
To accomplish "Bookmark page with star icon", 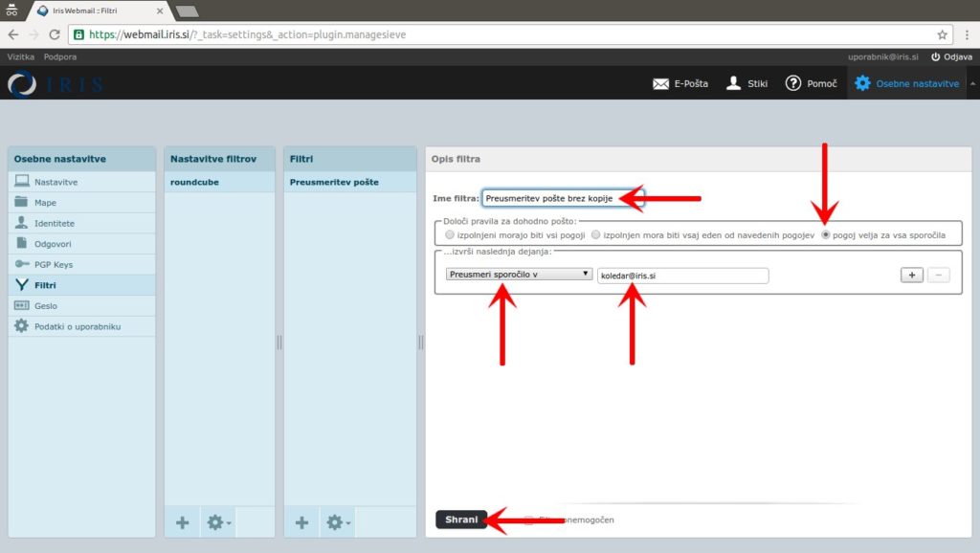I will [x=943, y=34].
